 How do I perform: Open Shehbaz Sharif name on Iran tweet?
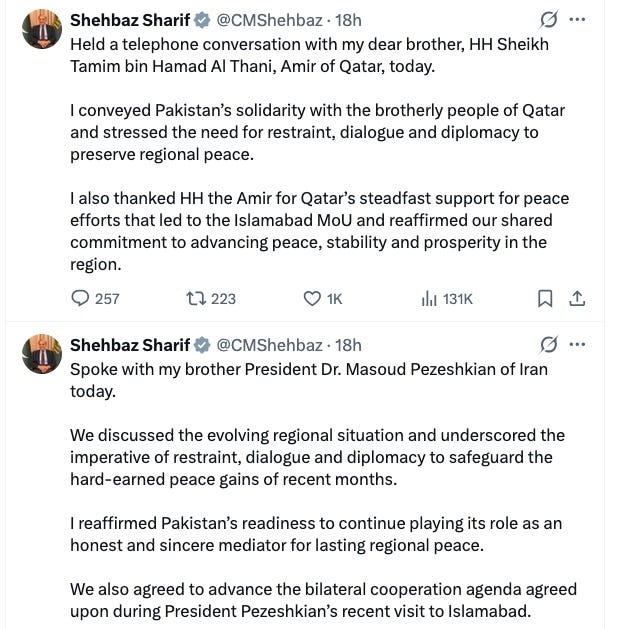130,345
